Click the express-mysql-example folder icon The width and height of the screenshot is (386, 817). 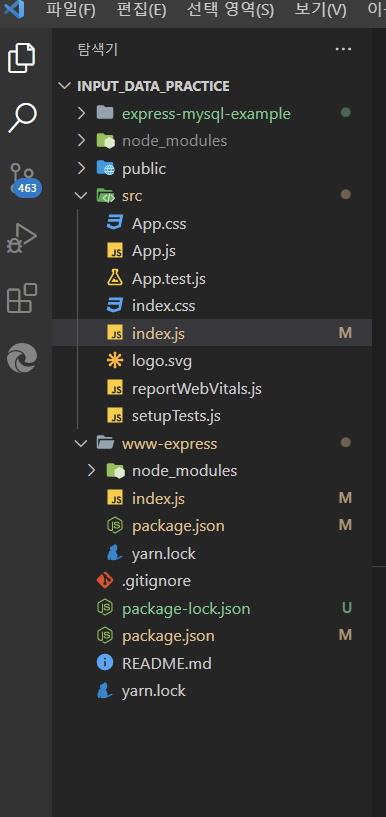point(105,113)
